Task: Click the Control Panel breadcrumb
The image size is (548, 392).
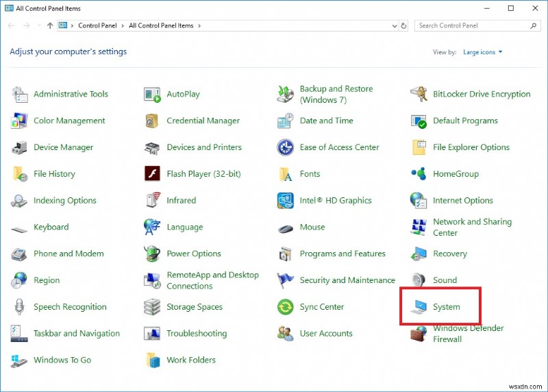Action: (x=97, y=25)
